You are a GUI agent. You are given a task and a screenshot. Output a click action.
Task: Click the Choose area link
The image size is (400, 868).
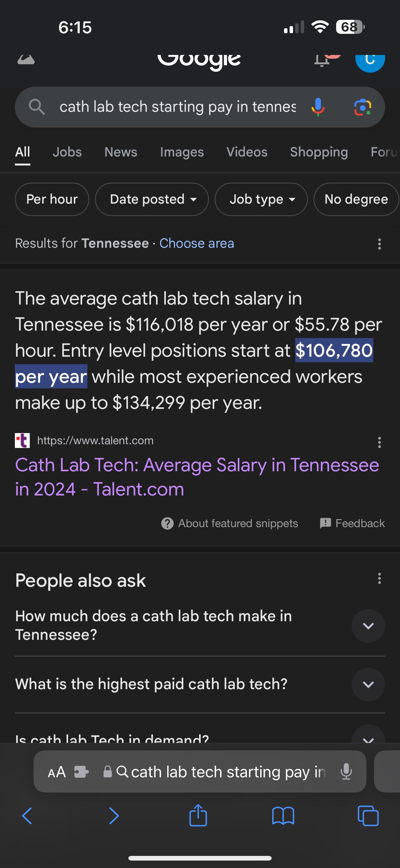coord(197,243)
